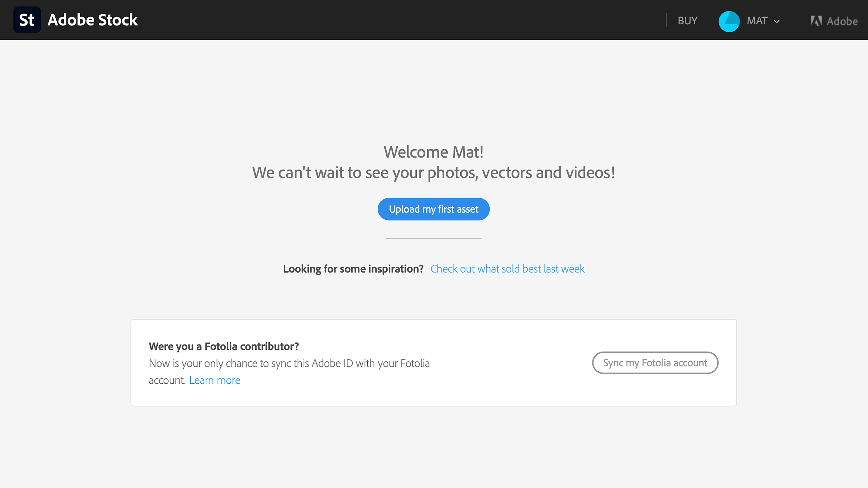Click the cyan user avatar icon

(x=729, y=21)
